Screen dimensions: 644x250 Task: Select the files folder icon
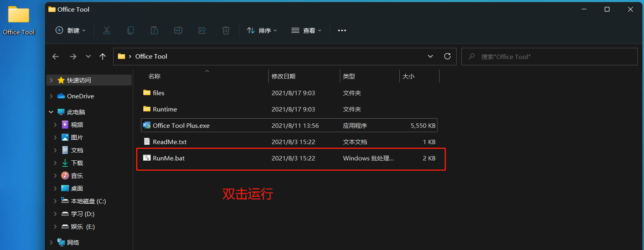[147, 93]
